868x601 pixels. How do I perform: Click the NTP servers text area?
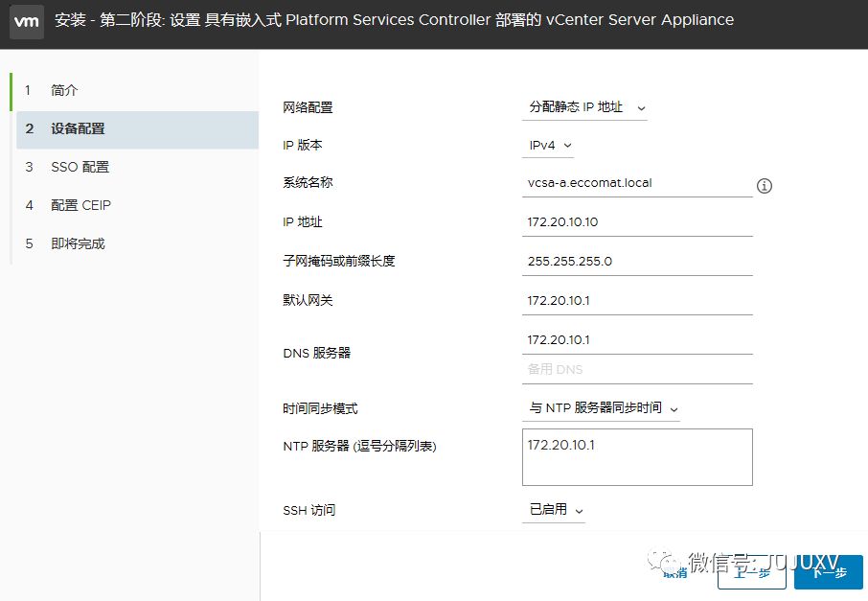pyautogui.click(x=637, y=457)
